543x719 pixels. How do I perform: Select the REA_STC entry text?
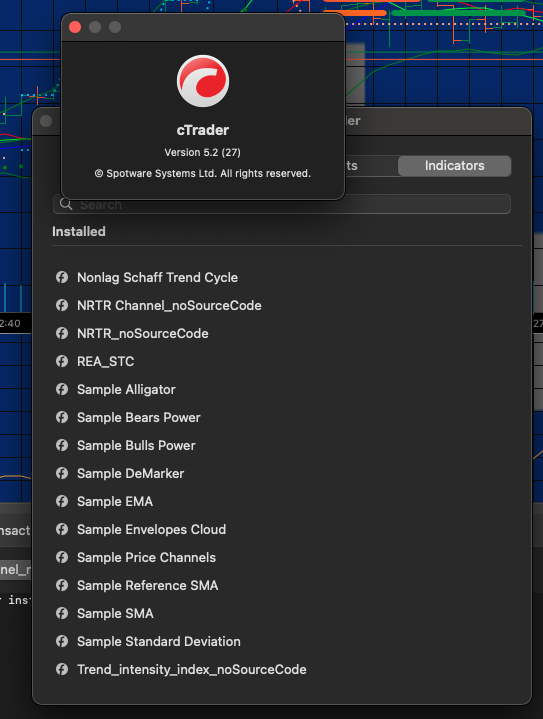click(x=105, y=361)
